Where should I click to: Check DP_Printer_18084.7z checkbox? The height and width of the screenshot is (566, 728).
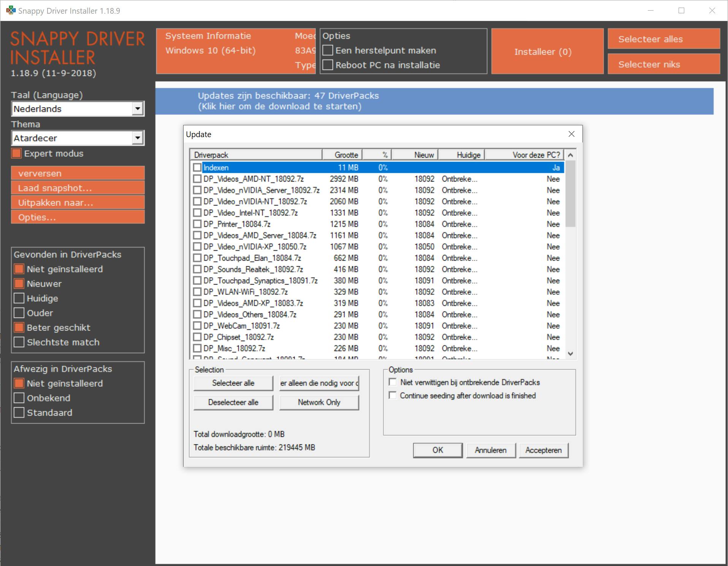(197, 224)
